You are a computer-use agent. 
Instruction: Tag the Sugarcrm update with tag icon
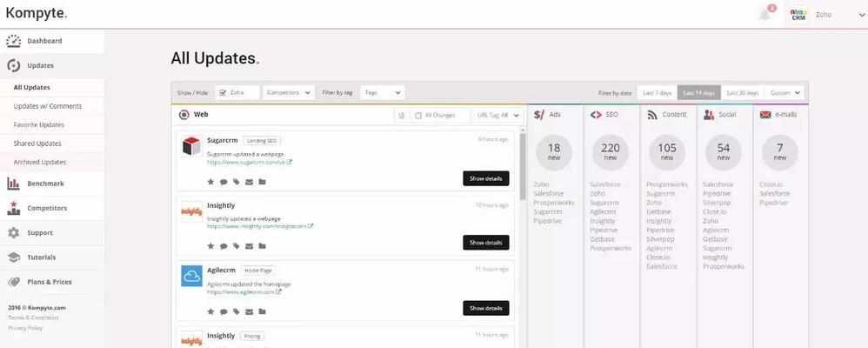(x=237, y=182)
